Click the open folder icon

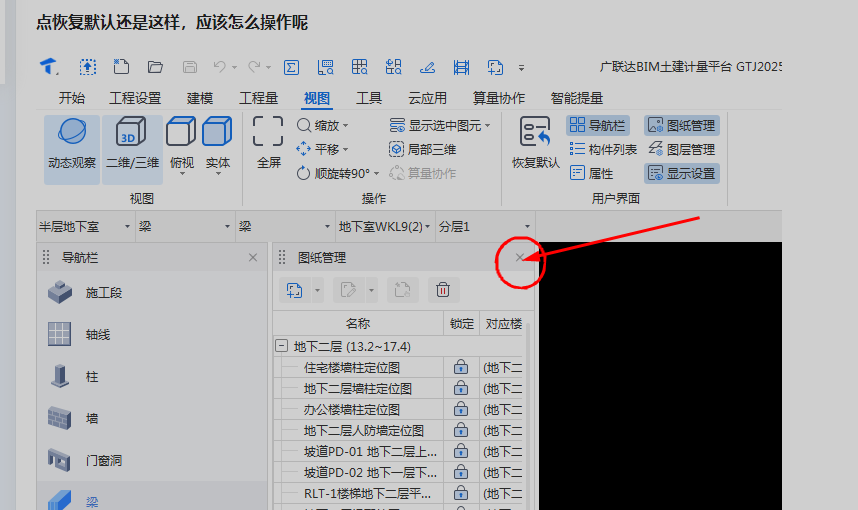click(x=155, y=67)
